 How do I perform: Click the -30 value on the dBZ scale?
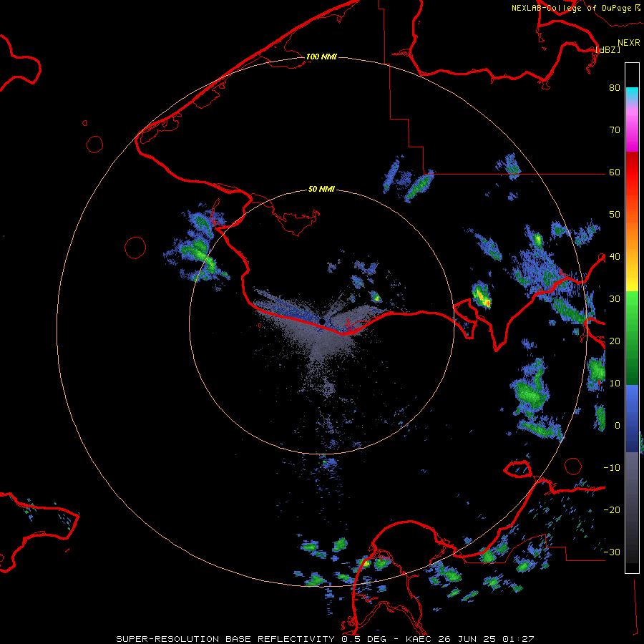click(x=612, y=552)
